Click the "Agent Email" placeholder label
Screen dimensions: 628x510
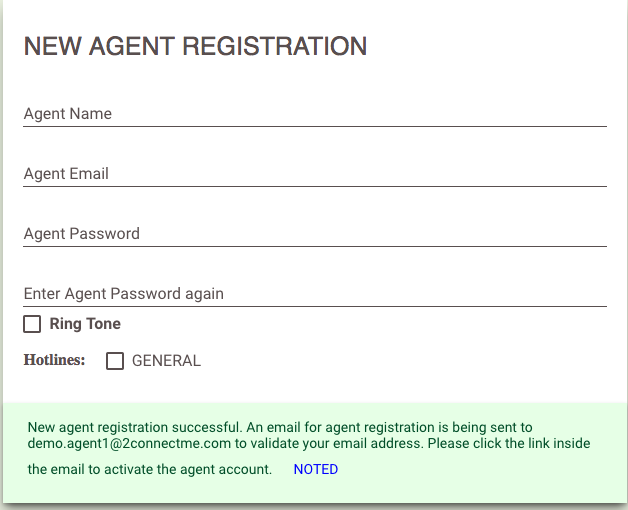coord(66,174)
